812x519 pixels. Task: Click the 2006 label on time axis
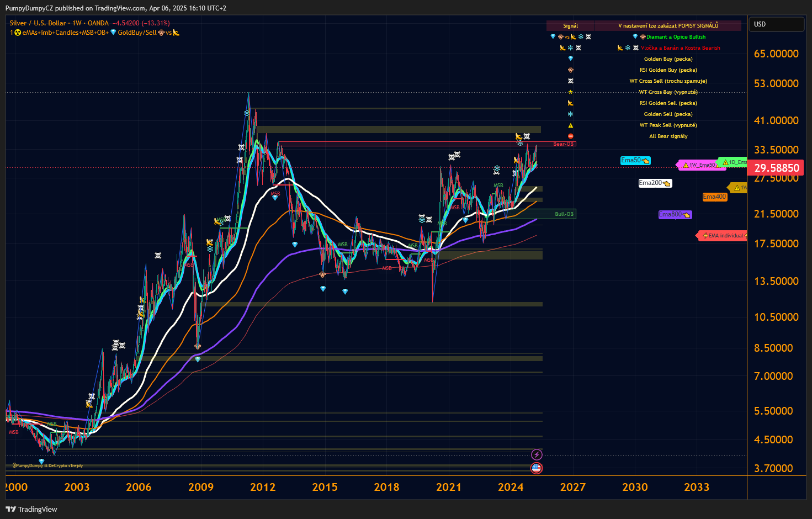(x=139, y=487)
